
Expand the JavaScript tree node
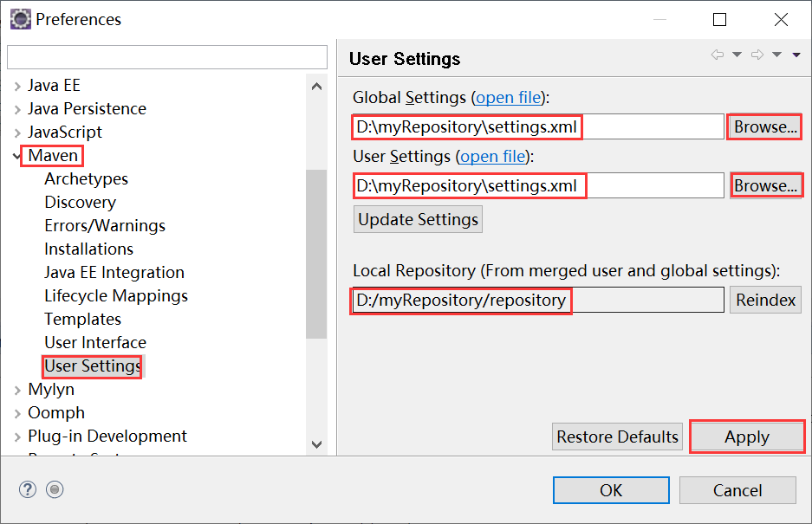coord(17,133)
